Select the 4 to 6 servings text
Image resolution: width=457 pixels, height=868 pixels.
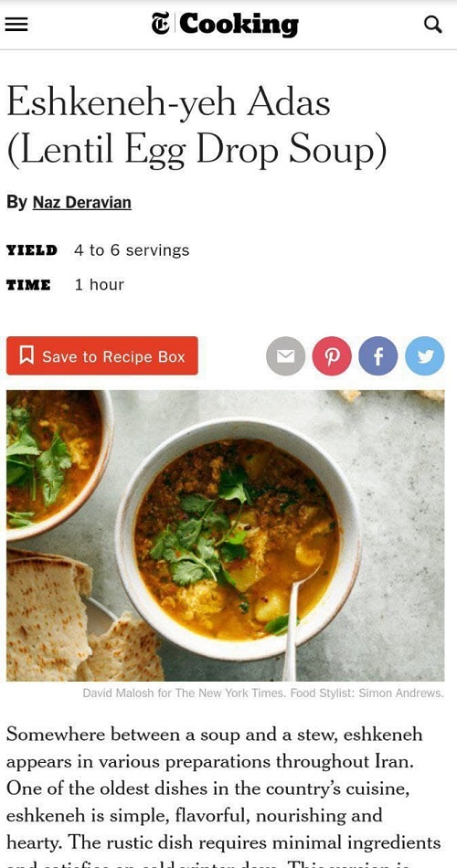tap(132, 250)
